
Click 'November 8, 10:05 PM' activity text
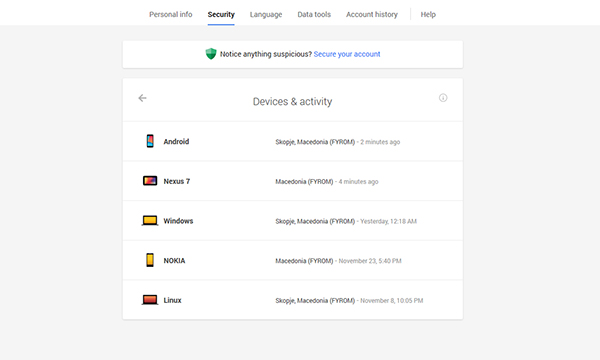click(391, 301)
